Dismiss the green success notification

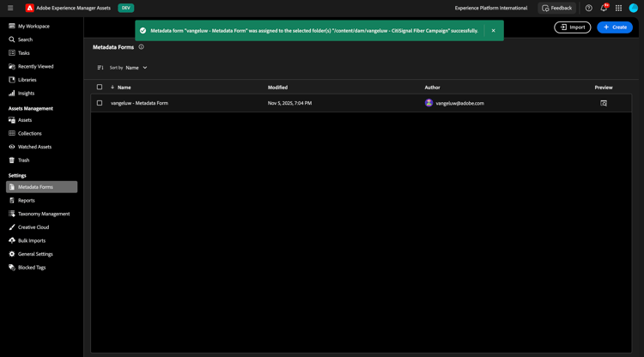click(493, 31)
